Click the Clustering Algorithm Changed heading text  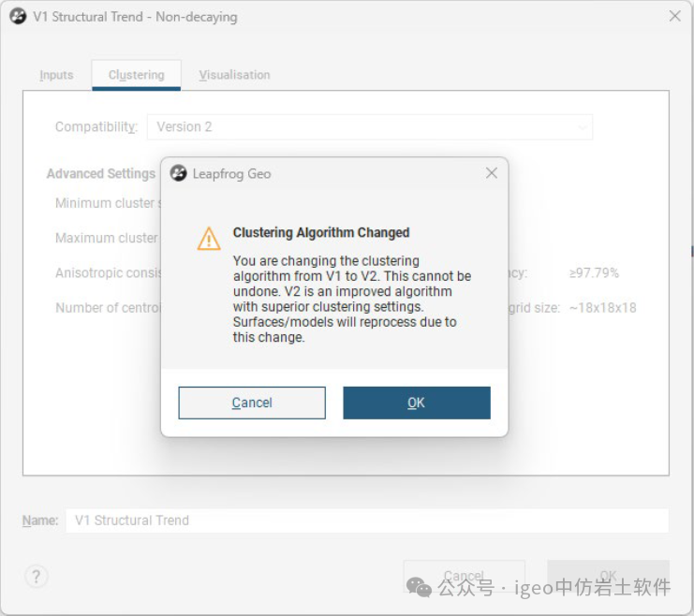pyautogui.click(x=321, y=232)
